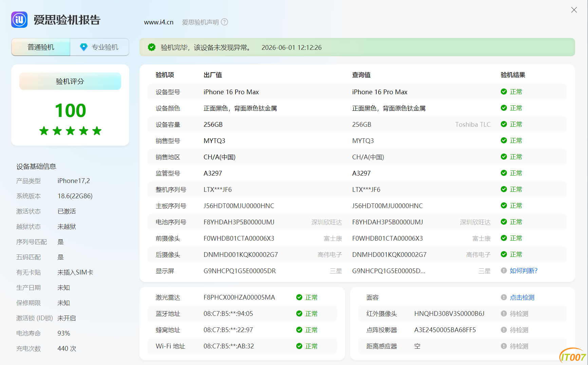Click the pending icon in 点阵投影器 row
This screenshot has height=365, width=588.
[504, 330]
